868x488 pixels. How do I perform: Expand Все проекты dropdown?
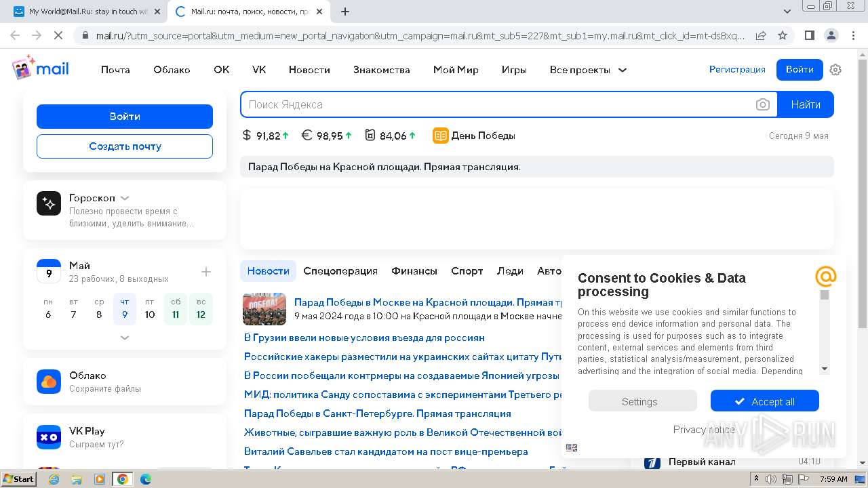(x=587, y=70)
